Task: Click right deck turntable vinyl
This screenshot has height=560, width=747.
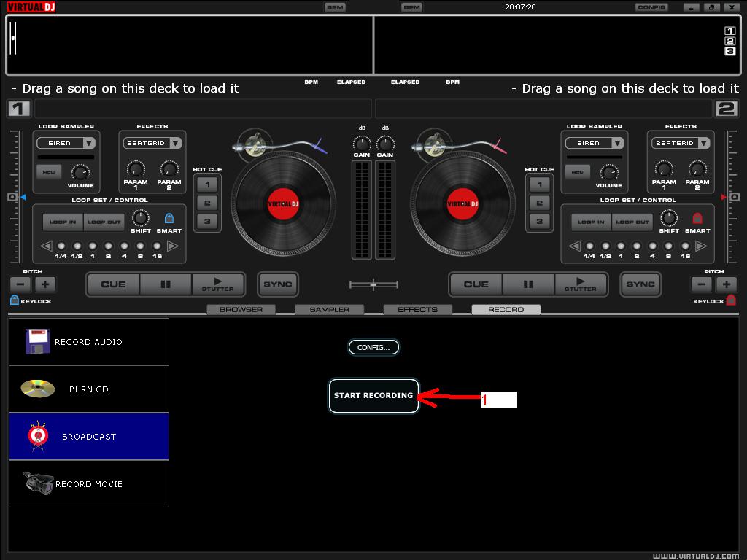Action: 462,204
